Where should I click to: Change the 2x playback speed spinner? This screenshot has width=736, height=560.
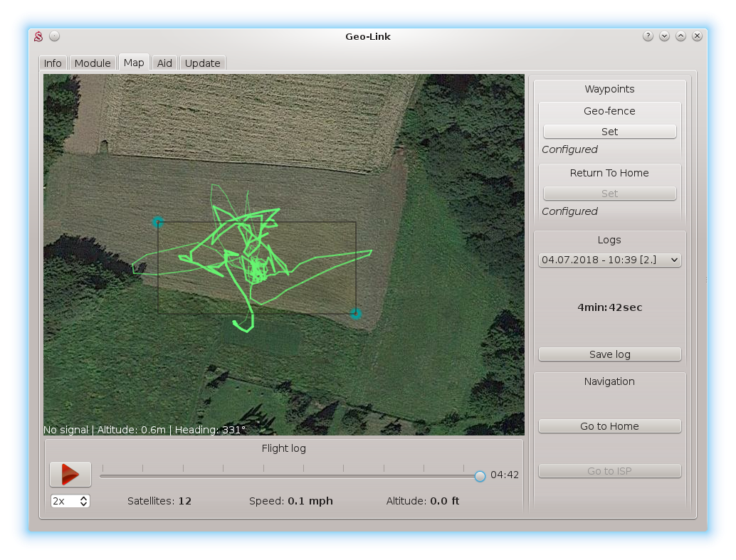(70, 501)
